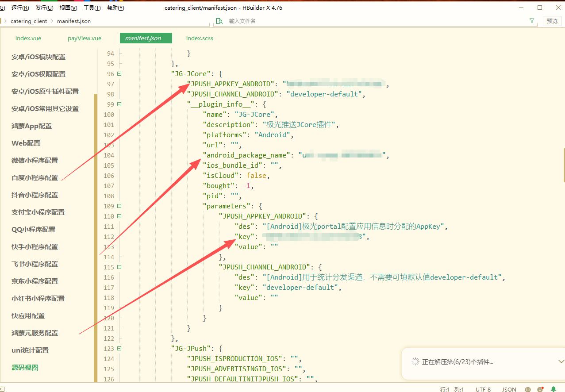This screenshot has width=565, height=392.
Task: Click manifest.json in the breadcrumb
Action: tap(74, 21)
